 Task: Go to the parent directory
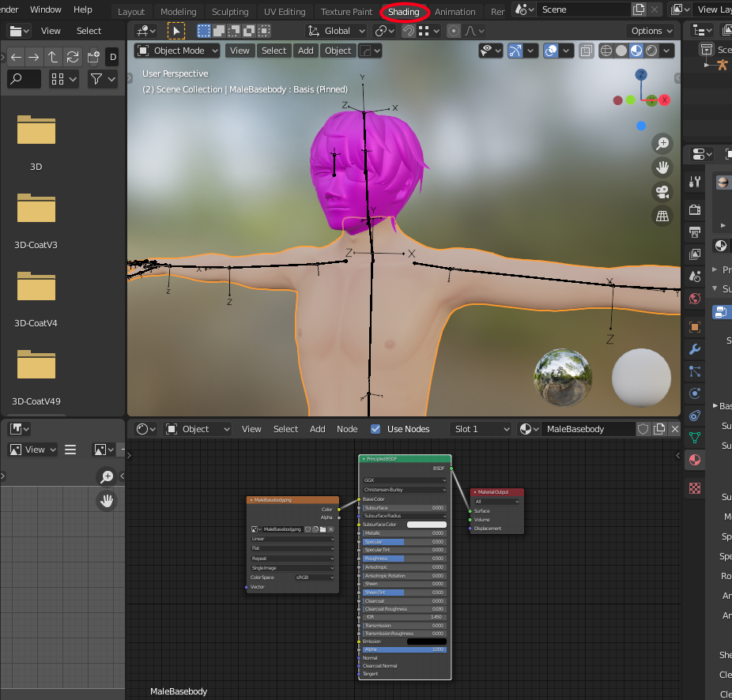(53, 57)
